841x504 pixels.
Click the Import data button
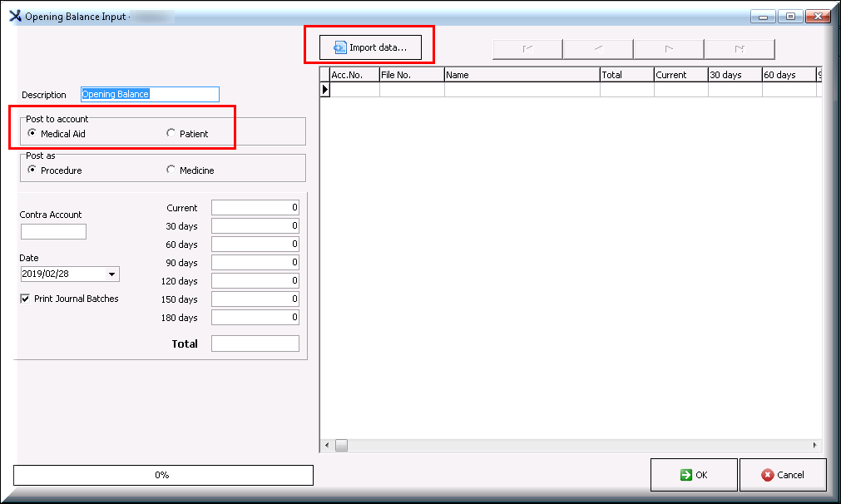pos(370,47)
